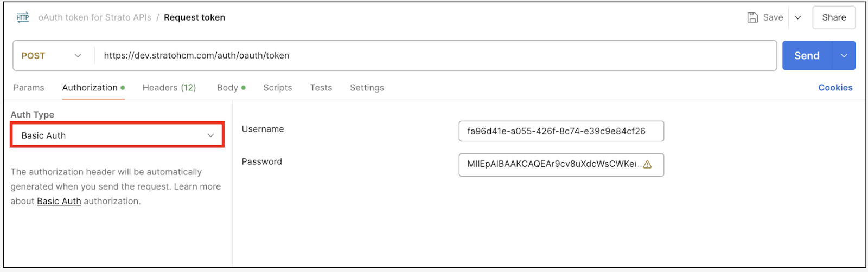Image resolution: width=868 pixels, height=272 pixels.
Task: Click the Save floppy disk icon
Action: pyautogui.click(x=752, y=17)
